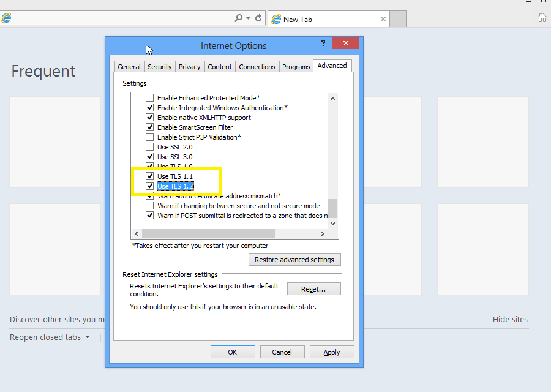Viewport: 551px width, 392px height.
Task: Click the Home icon in Internet Explorer
Action: click(542, 18)
